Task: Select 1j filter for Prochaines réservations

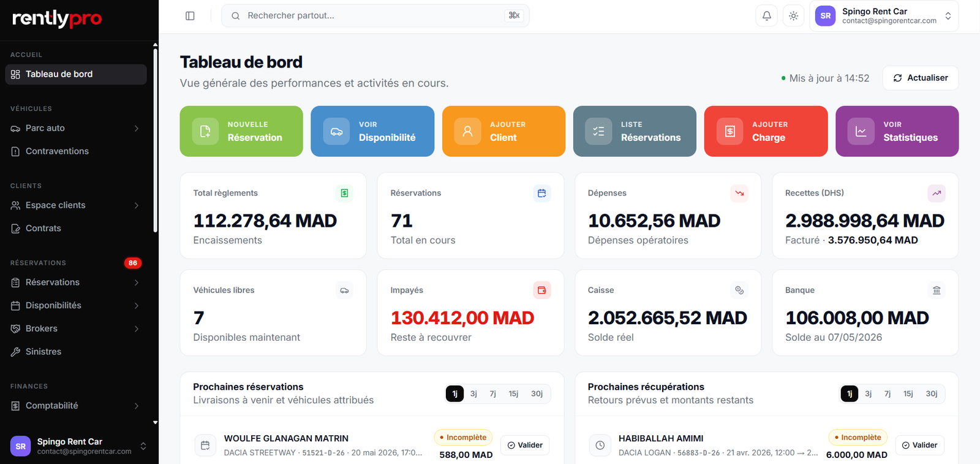Action: click(x=454, y=394)
